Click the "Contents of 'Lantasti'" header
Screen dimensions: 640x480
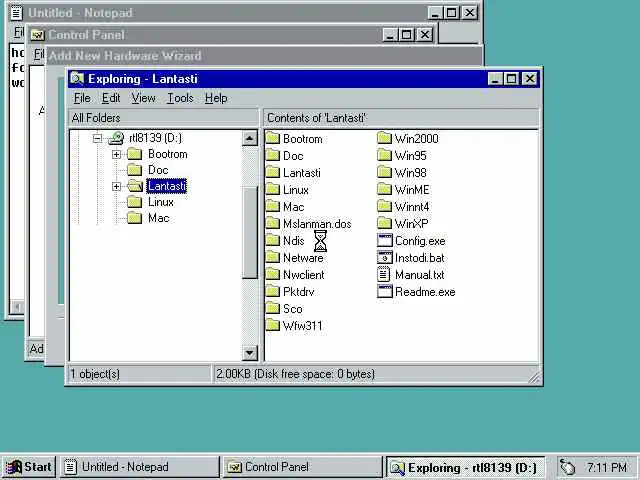coord(401,118)
